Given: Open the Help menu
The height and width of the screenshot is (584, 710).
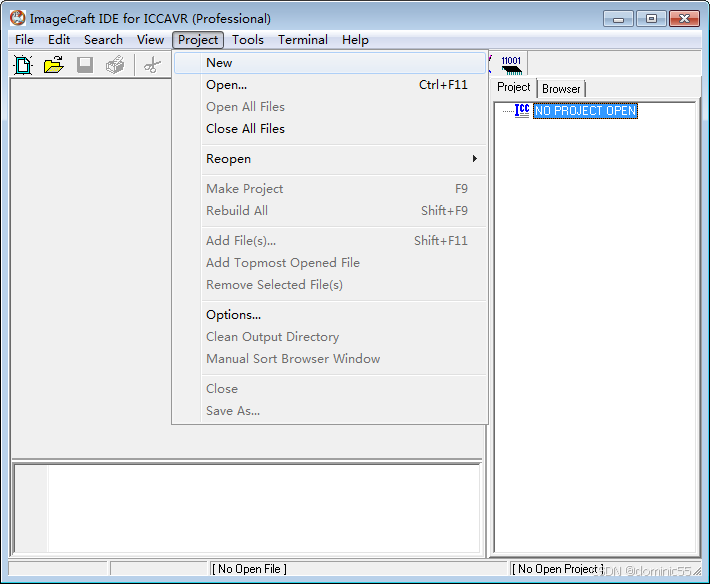Looking at the screenshot, I should point(355,40).
